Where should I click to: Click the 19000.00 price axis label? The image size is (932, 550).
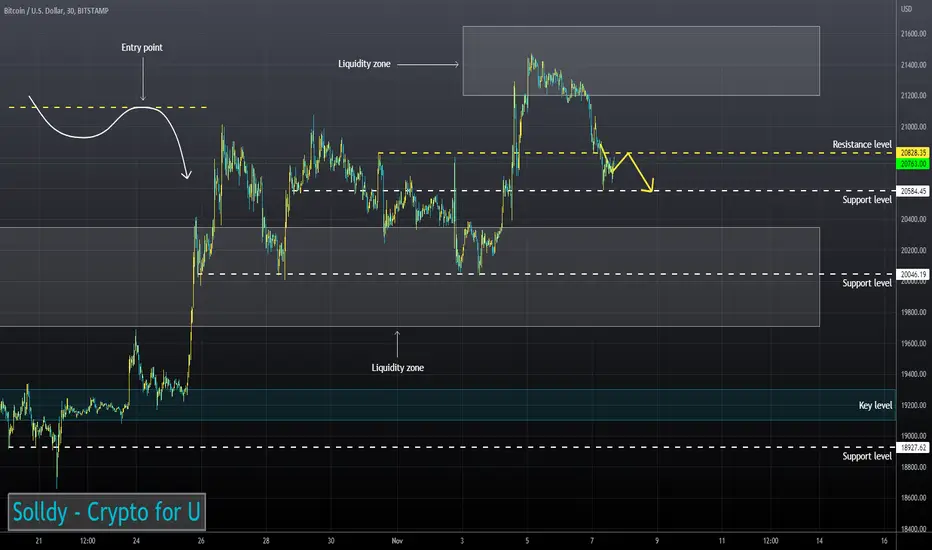[913, 436]
